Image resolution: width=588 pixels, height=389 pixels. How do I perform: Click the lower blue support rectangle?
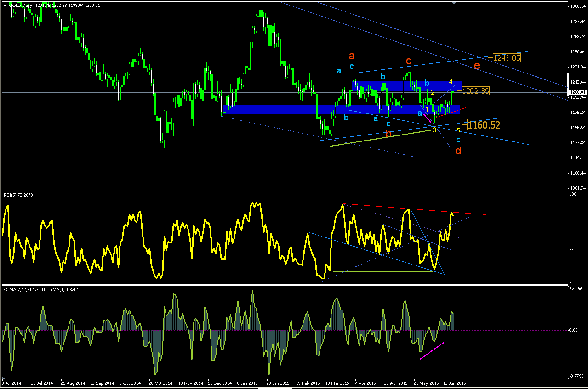(x=341, y=109)
